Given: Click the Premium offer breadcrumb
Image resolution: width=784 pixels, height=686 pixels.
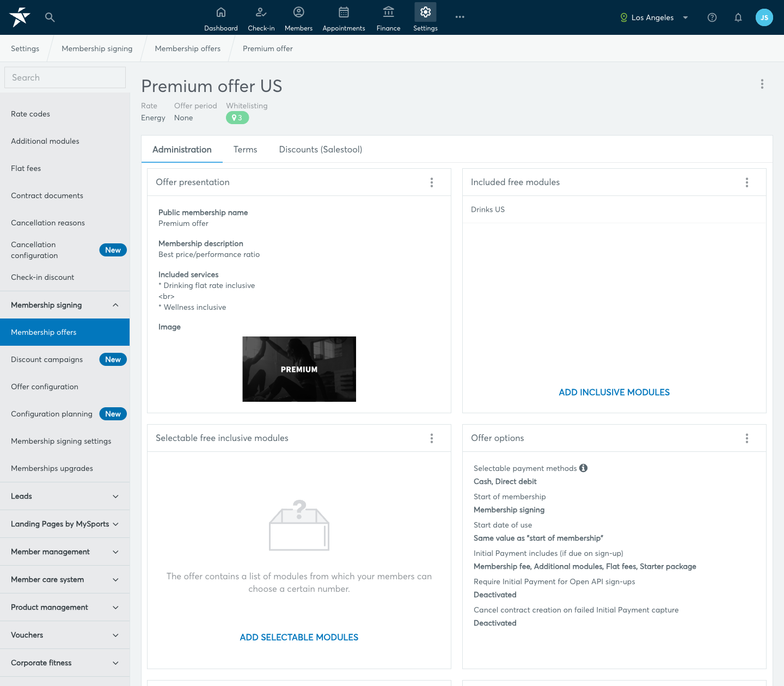Looking at the screenshot, I should (268, 48).
